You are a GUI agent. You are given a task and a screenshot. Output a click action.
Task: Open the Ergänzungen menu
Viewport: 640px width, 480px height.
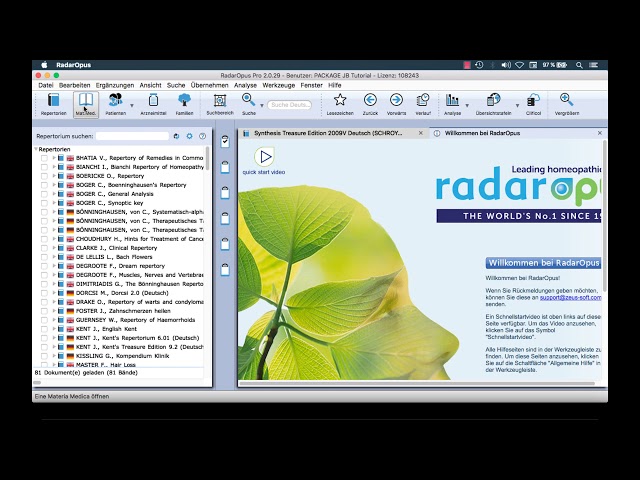click(x=115, y=85)
